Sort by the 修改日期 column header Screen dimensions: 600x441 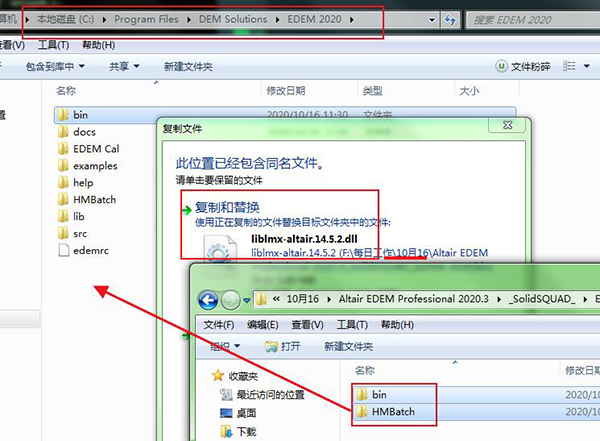tap(286, 91)
